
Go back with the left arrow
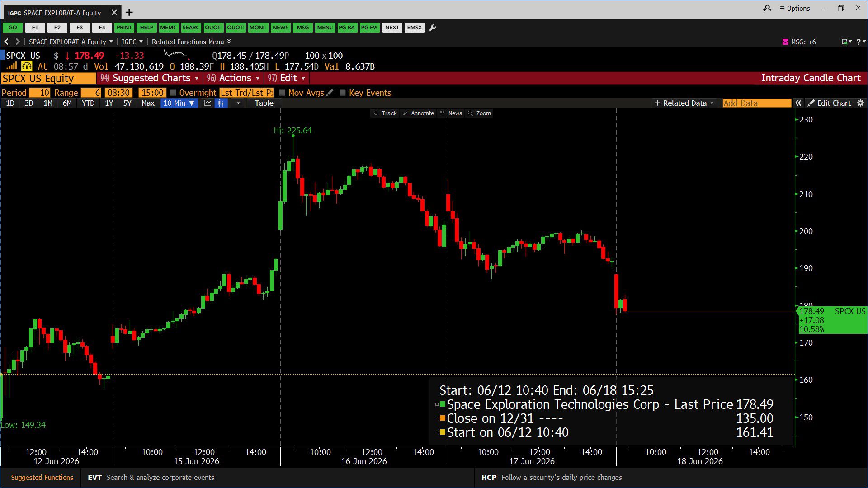click(6, 42)
